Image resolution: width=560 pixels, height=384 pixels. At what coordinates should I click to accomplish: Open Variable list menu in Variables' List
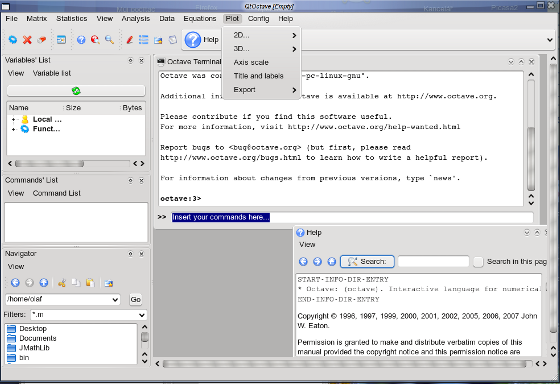(x=52, y=73)
